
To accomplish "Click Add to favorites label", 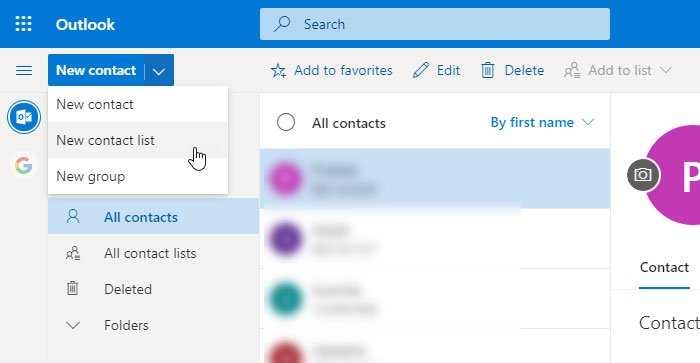I will coord(343,71).
